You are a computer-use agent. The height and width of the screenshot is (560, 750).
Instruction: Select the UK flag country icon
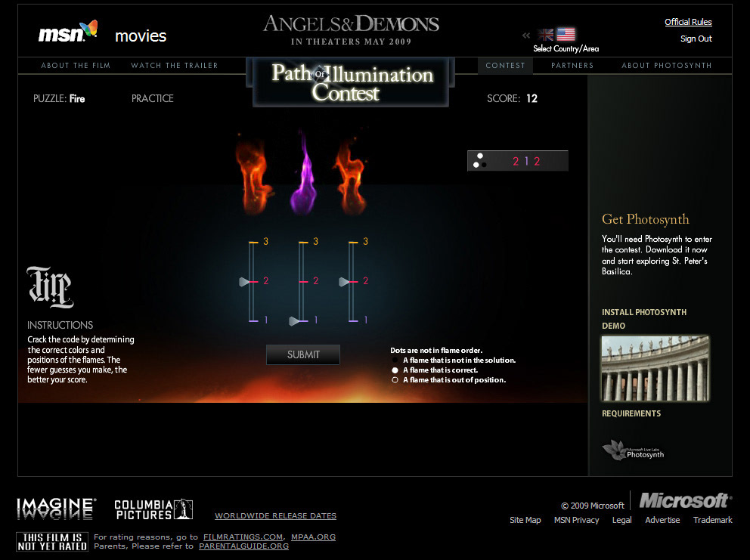click(x=545, y=35)
